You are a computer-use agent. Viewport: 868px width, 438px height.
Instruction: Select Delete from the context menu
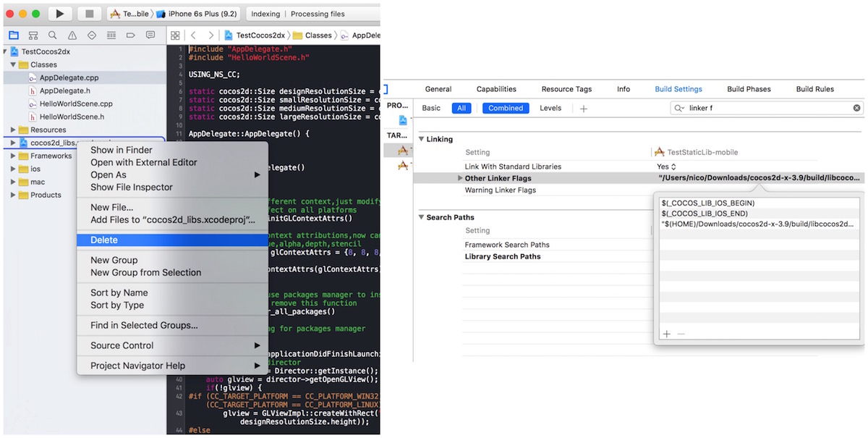point(103,240)
